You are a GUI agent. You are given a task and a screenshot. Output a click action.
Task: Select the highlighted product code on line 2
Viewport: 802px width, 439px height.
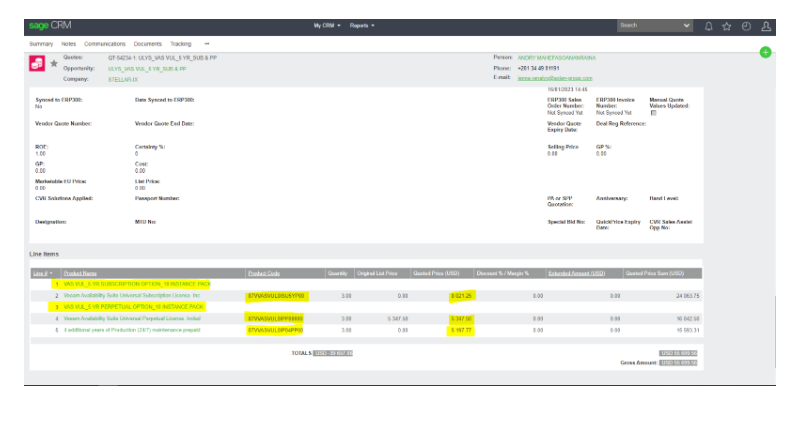(x=276, y=296)
